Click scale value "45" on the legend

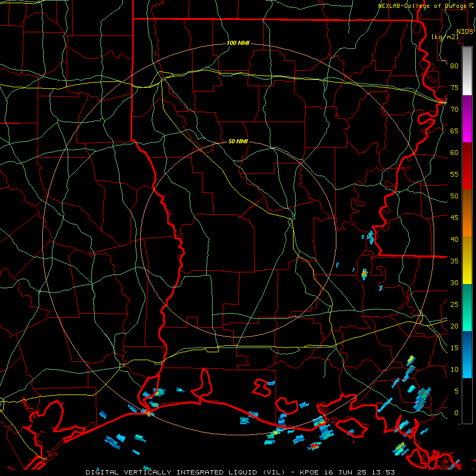pyautogui.click(x=454, y=218)
